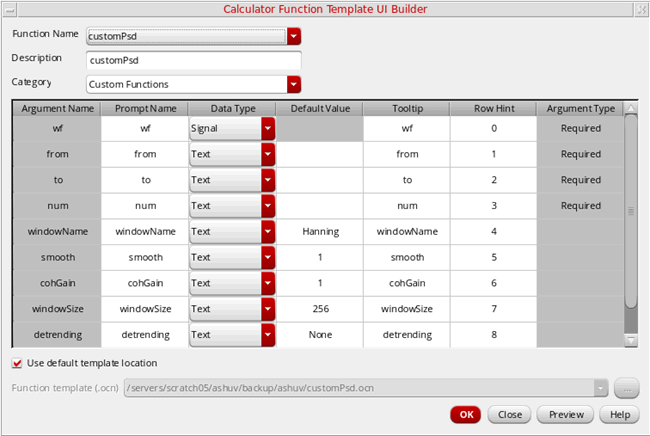Click the browse ellipsis button for template
The width and height of the screenshot is (650, 436).
coord(626,388)
